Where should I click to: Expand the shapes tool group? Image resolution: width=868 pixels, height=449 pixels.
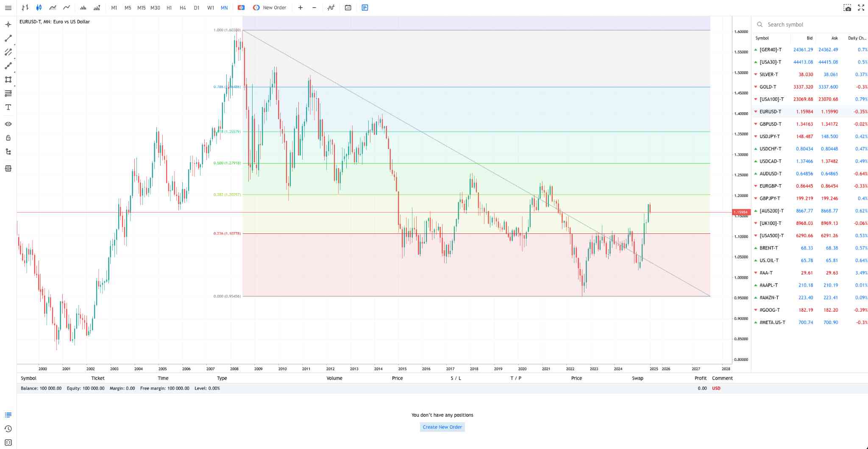tap(8, 80)
